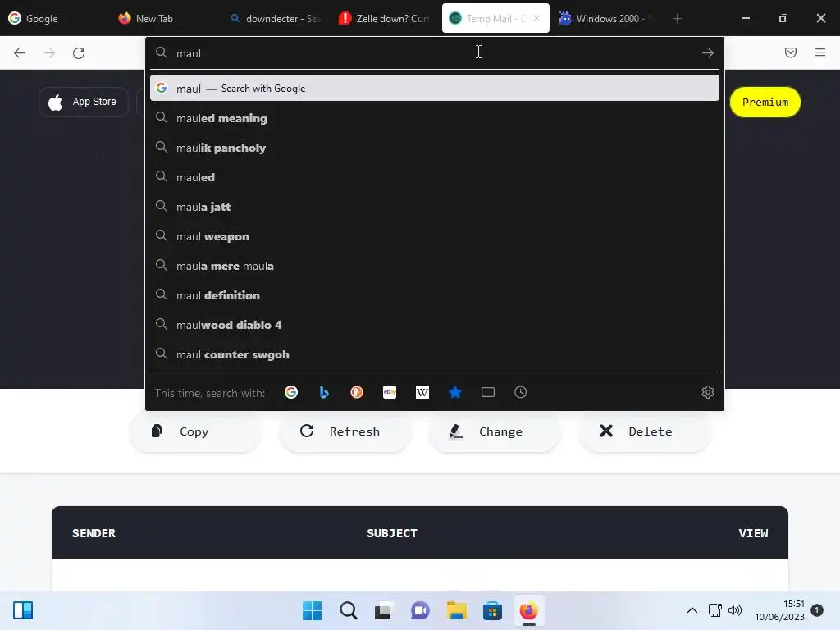The image size is (840, 630).
Task: Click VIEW column header
Action: coord(753,533)
